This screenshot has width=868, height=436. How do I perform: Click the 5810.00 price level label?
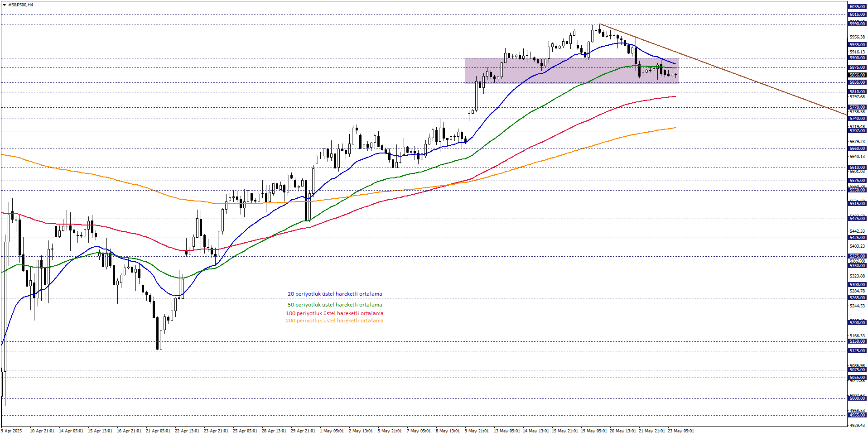857,92
